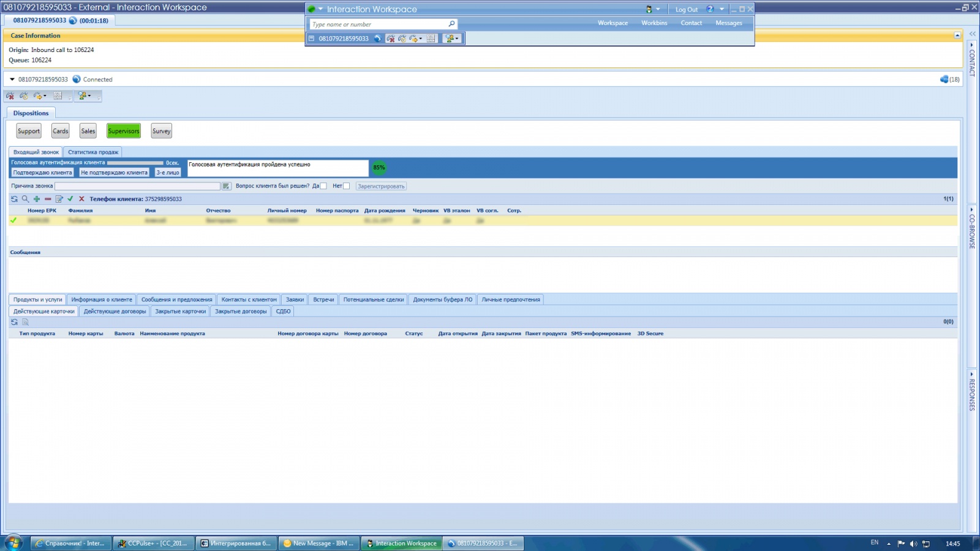Click the green Supervisors button

click(124, 131)
